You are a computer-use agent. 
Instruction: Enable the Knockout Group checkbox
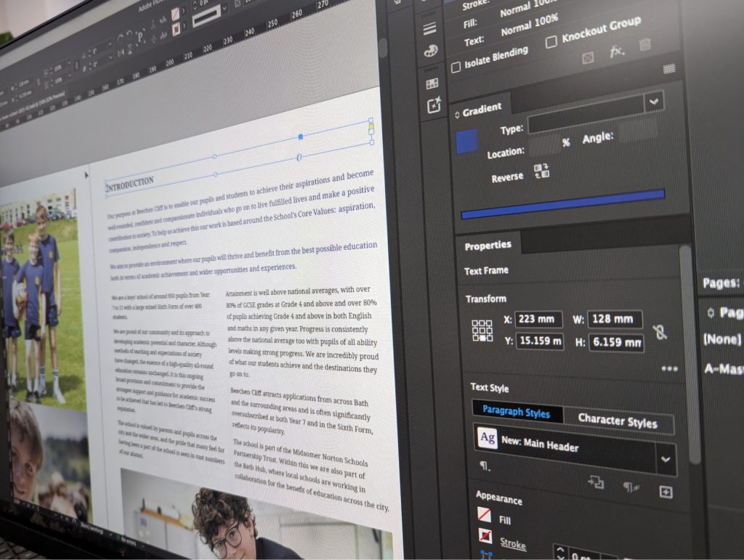(x=551, y=41)
